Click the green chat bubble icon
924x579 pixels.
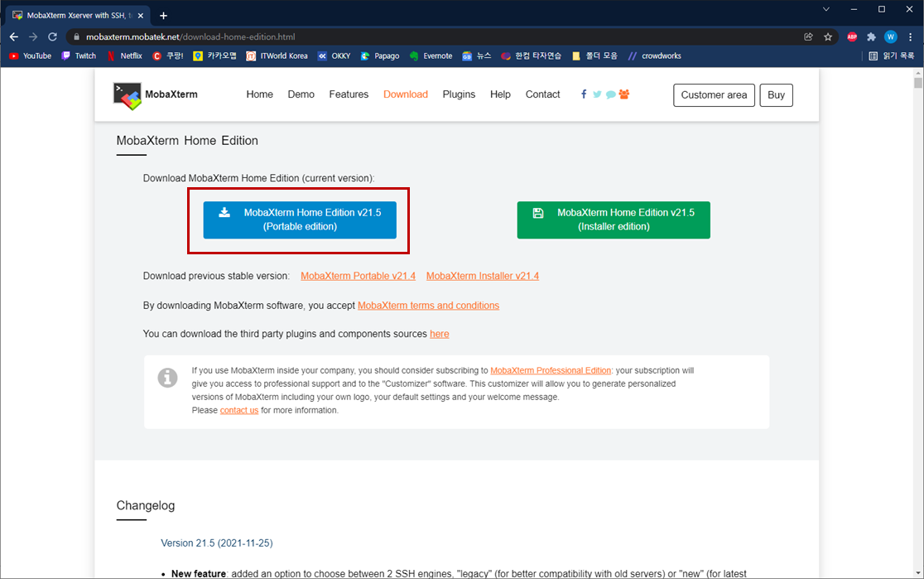610,95
